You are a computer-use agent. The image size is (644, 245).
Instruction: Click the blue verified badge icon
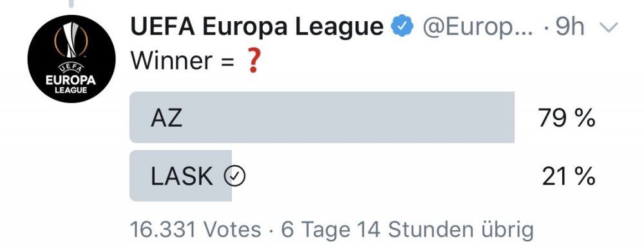coord(402,27)
